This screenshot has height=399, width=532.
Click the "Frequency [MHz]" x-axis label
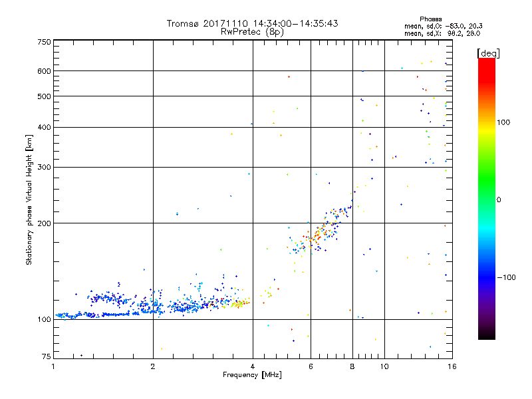tap(252, 375)
